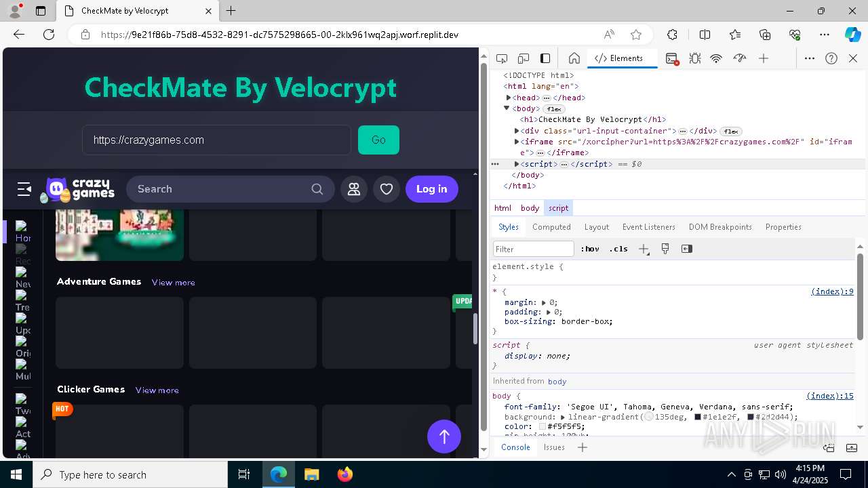This screenshot has height=488, width=868.
Task: Switch to the Layout tab
Action: point(597,227)
